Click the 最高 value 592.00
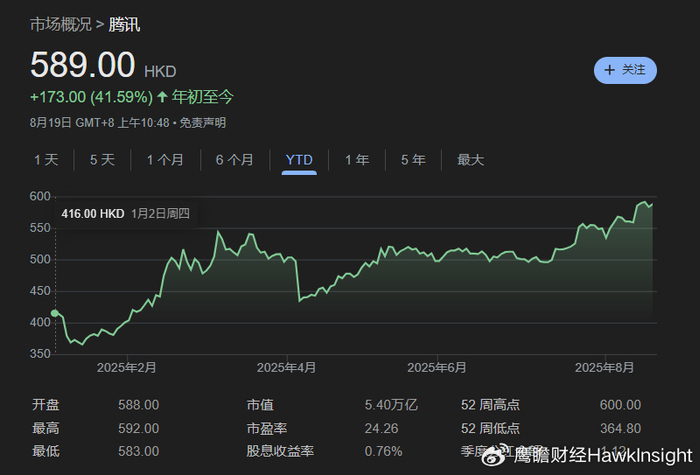The width and height of the screenshot is (700, 475). tap(138, 428)
